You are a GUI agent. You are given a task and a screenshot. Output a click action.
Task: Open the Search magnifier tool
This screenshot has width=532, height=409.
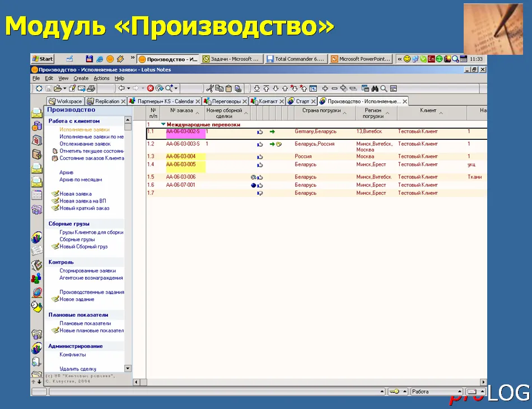tap(169, 87)
